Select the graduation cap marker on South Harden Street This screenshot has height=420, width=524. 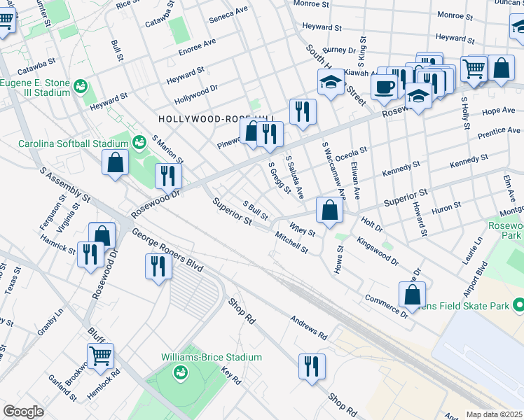tap(331, 83)
